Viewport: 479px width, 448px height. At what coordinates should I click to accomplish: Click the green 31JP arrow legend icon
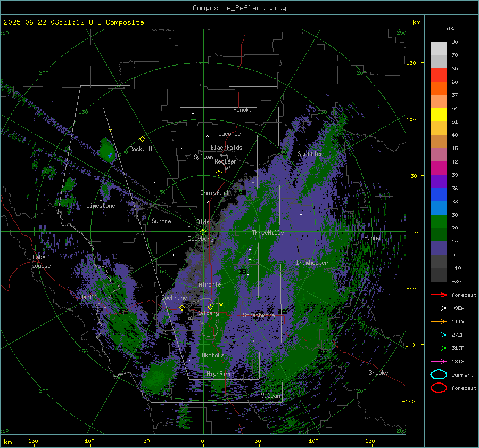(439, 348)
